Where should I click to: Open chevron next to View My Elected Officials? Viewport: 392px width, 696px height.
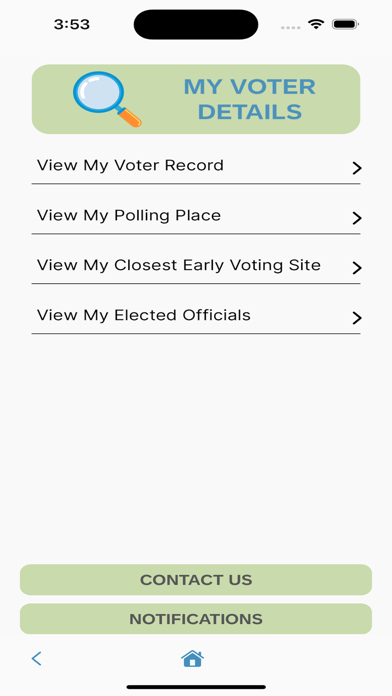click(x=356, y=318)
